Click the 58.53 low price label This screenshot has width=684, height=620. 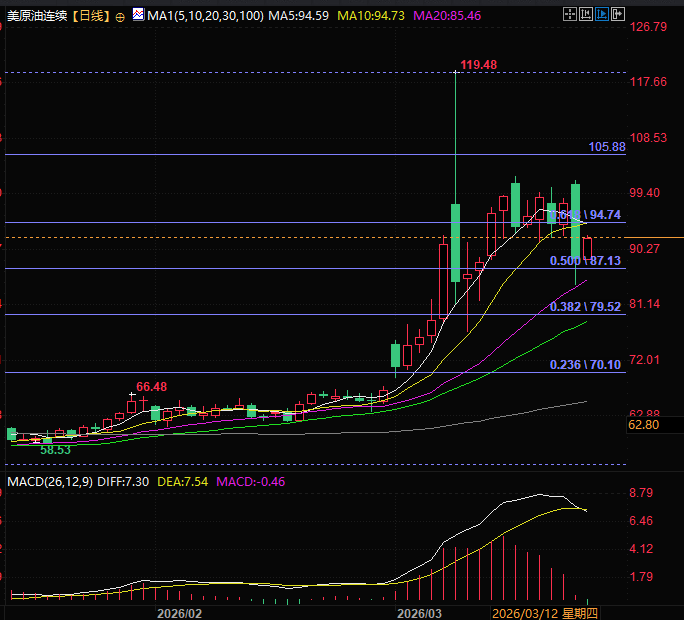[55, 450]
